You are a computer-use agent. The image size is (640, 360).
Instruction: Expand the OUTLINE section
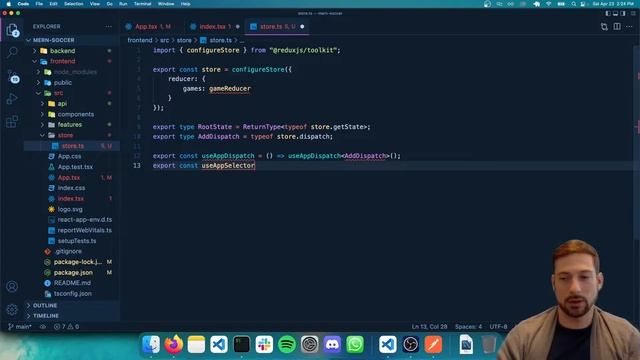pyautogui.click(x=72, y=305)
